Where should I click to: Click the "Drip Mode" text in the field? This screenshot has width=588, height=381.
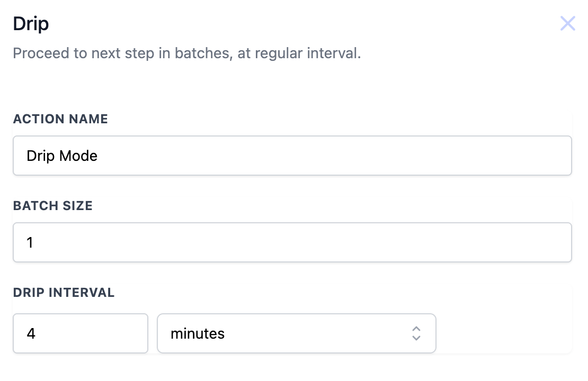coord(62,156)
